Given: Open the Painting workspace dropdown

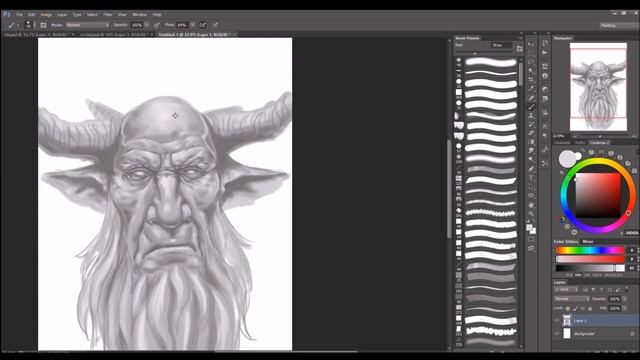Looking at the screenshot, I should pyautogui.click(x=619, y=25).
